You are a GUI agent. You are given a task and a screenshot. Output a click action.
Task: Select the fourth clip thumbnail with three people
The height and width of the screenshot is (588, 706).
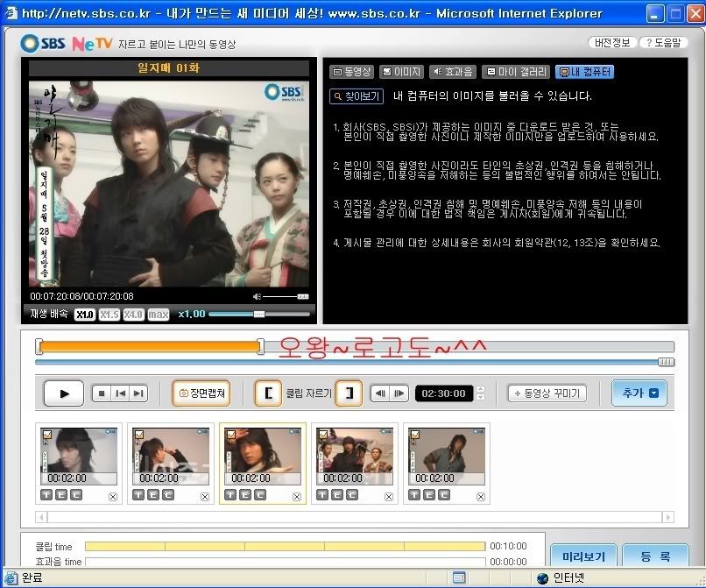pos(355,456)
